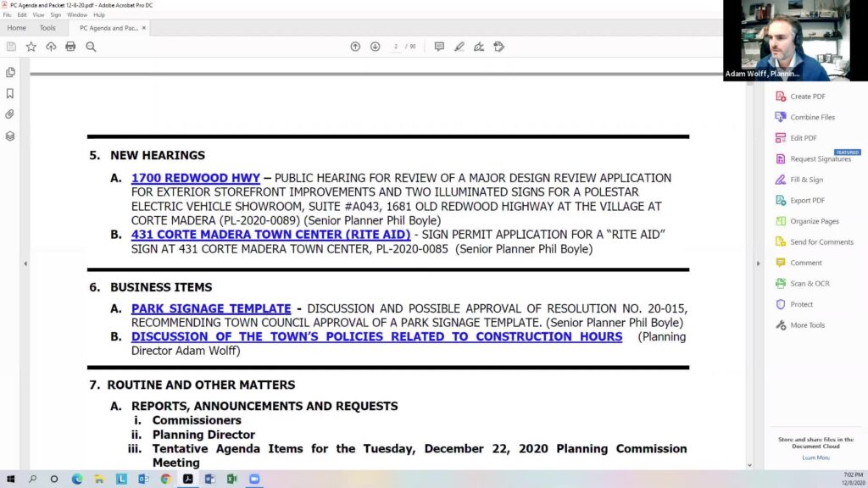Collapse the right tools pane arrow
Image resolution: width=868 pixels, height=488 pixels.
(759, 263)
